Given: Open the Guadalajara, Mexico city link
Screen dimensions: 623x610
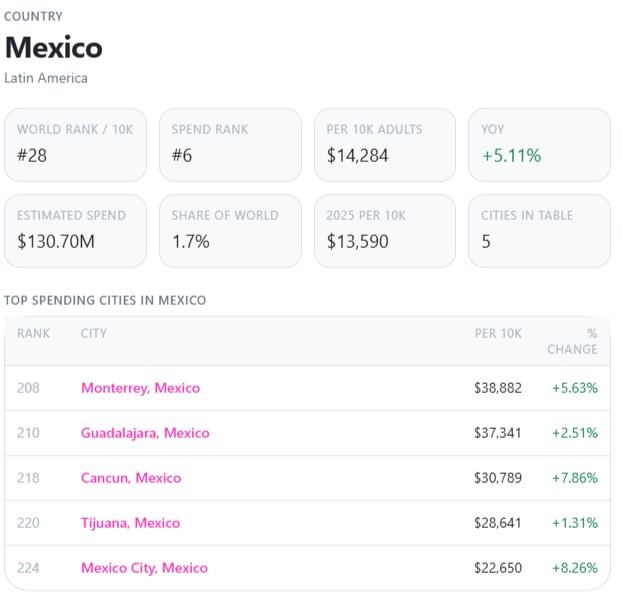Looking at the screenshot, I should (145, 433).
